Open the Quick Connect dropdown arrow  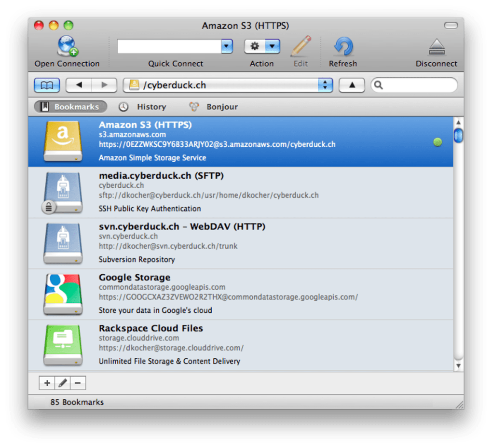[226, 46]
